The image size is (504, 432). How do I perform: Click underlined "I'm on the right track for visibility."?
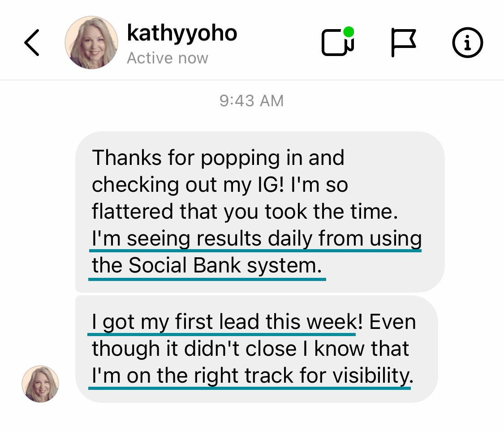pyautogui.click(x=252, y=376)
